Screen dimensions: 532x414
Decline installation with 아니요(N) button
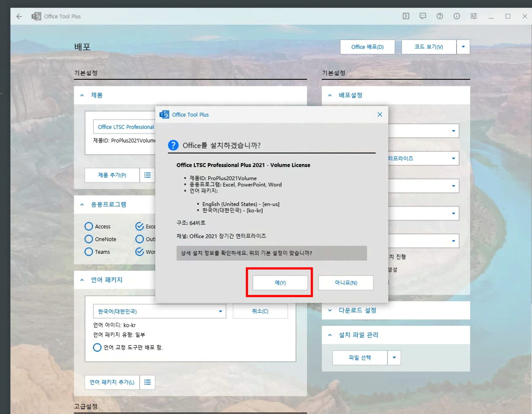346,283
